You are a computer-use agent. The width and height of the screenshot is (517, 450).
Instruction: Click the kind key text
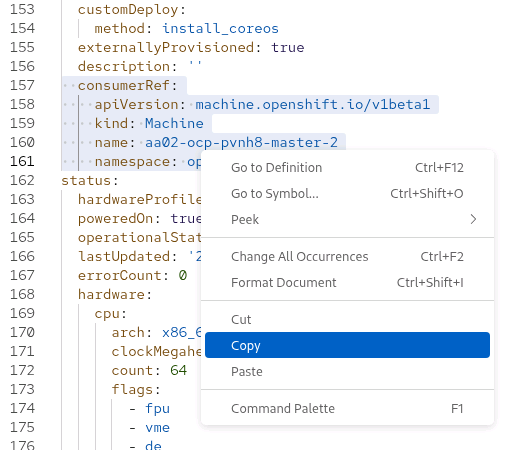click(111, 124)
